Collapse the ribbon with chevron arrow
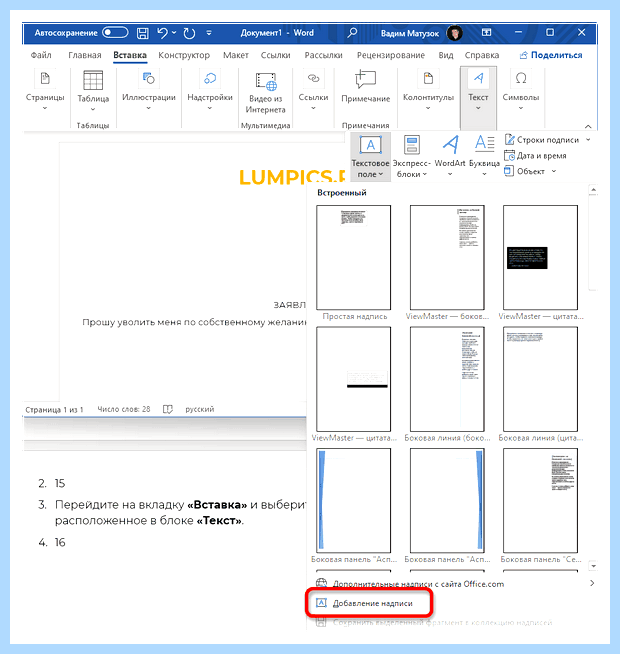 click(x=588, y=126)
